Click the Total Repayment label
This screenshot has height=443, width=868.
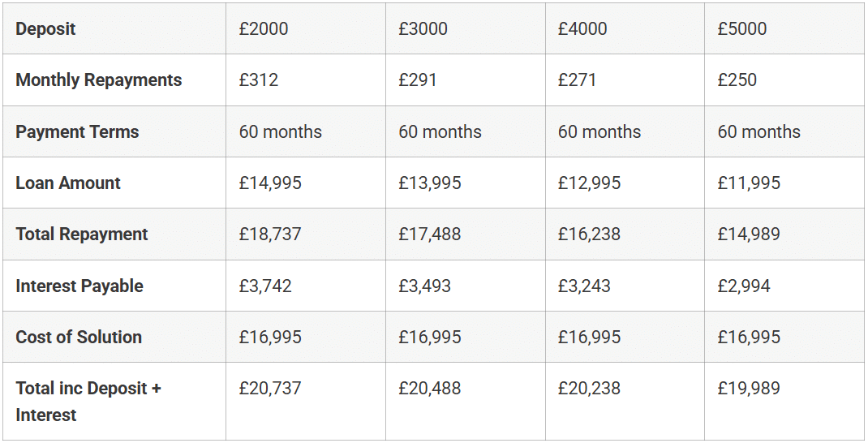[81, 234]
